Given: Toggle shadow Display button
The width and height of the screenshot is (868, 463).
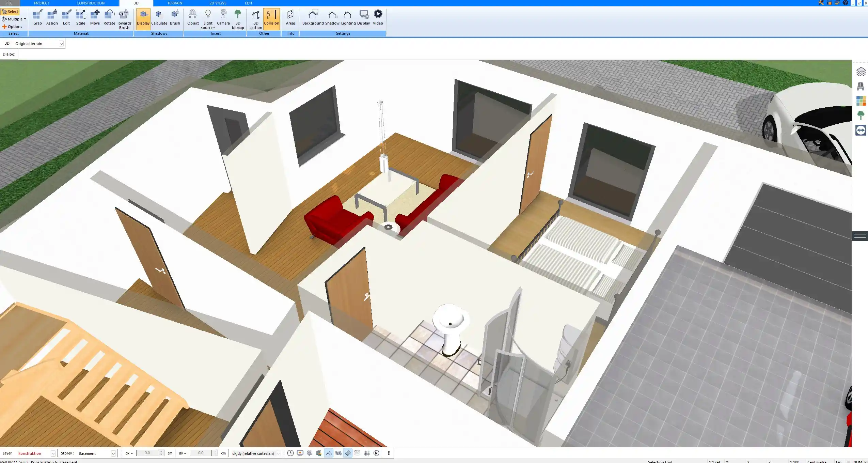Looking at the screenshot, I should [143, 18].
